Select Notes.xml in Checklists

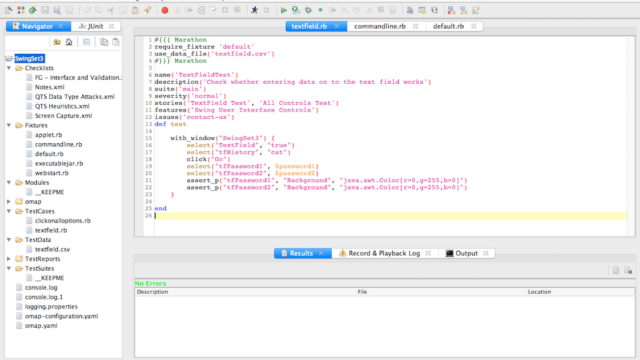coord(49,87)
